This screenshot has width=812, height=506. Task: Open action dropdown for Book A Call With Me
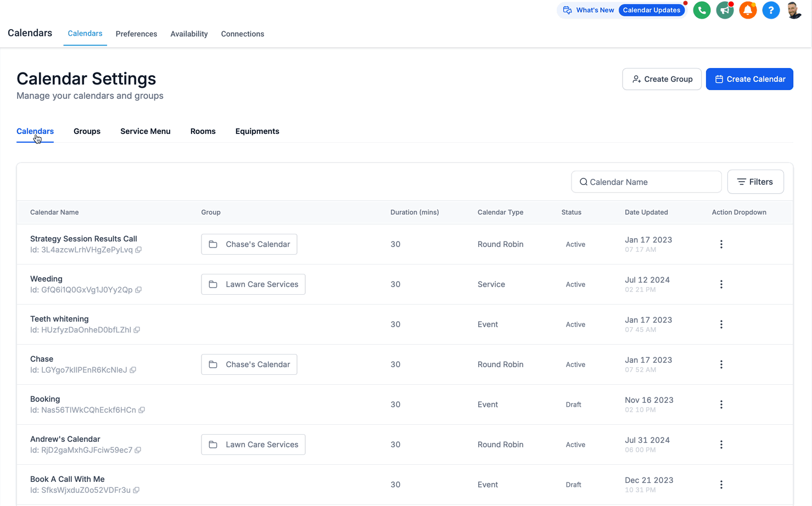(x=721, y=485)
